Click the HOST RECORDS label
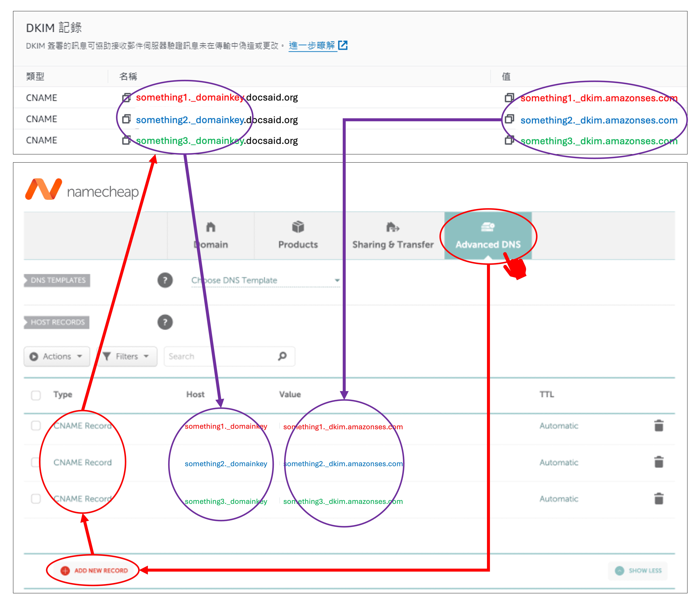The image size is (700, 605). point(57,322)
